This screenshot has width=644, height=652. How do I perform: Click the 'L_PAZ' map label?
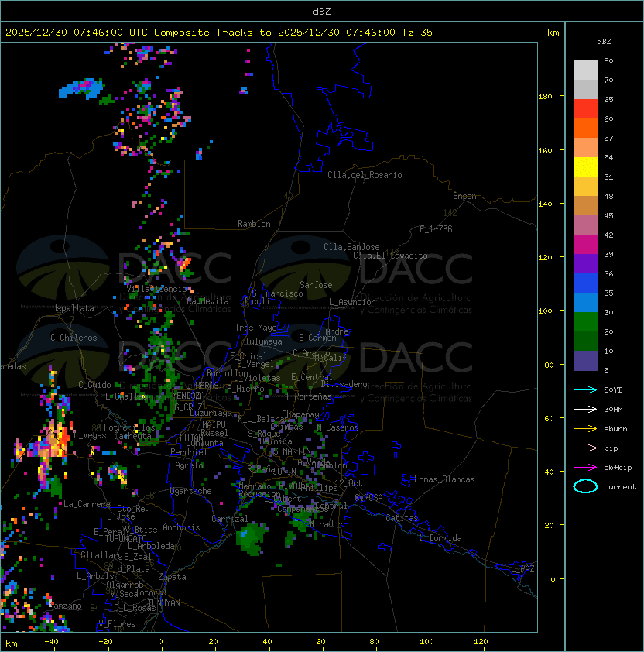tap(522, 569)
